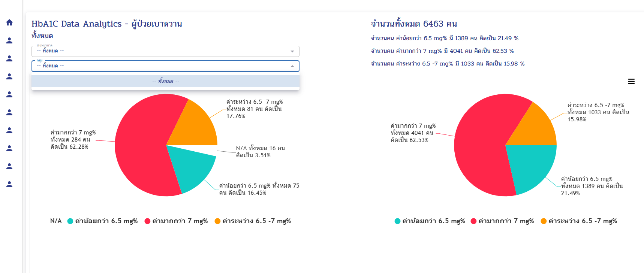Collapse the กลุ่ม dropdown using its arrow

coord(292,66)
